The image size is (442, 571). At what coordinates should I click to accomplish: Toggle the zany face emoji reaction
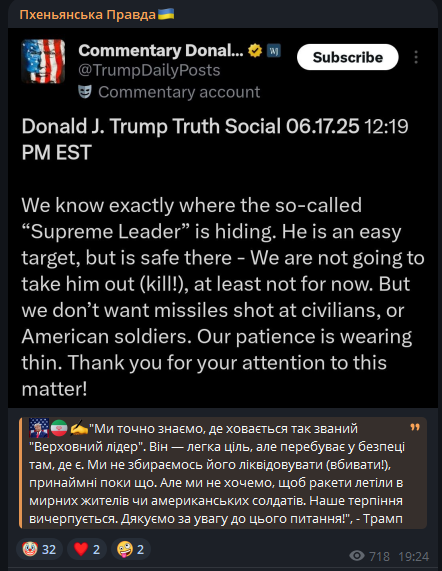131,549
